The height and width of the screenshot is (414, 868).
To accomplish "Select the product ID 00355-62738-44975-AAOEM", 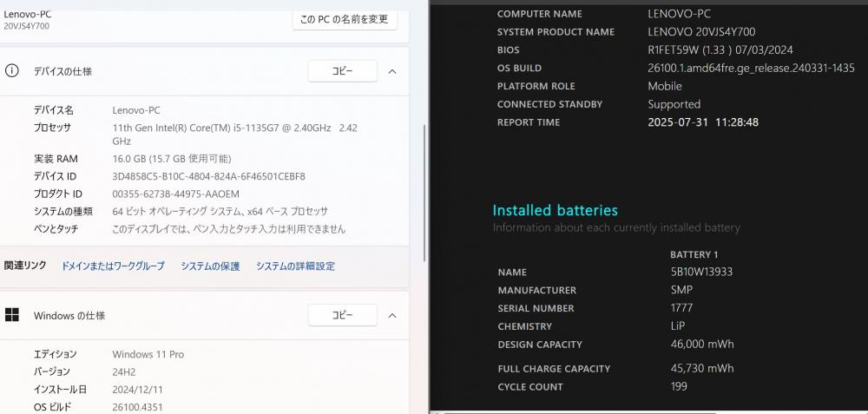I will 176,194.
